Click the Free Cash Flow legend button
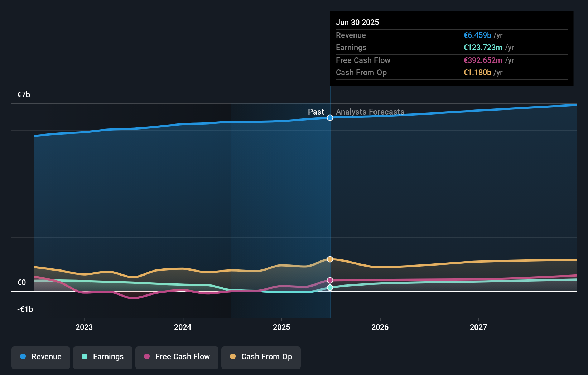 tap(177, 357)
